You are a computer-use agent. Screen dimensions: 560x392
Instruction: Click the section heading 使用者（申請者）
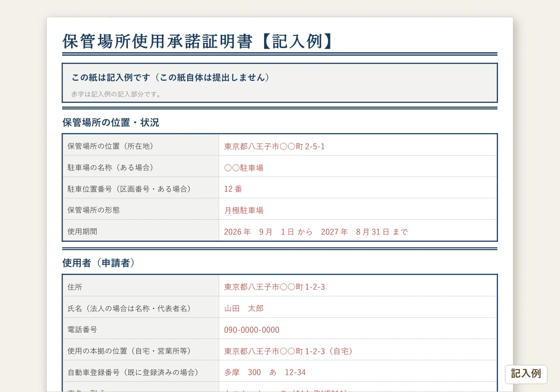[x=98, y=263]
